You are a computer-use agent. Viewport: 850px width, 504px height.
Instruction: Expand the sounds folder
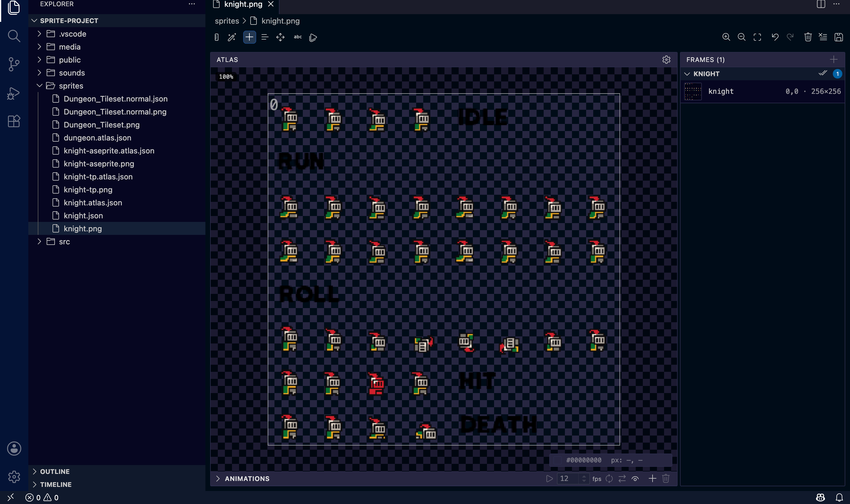click(117, 73)
